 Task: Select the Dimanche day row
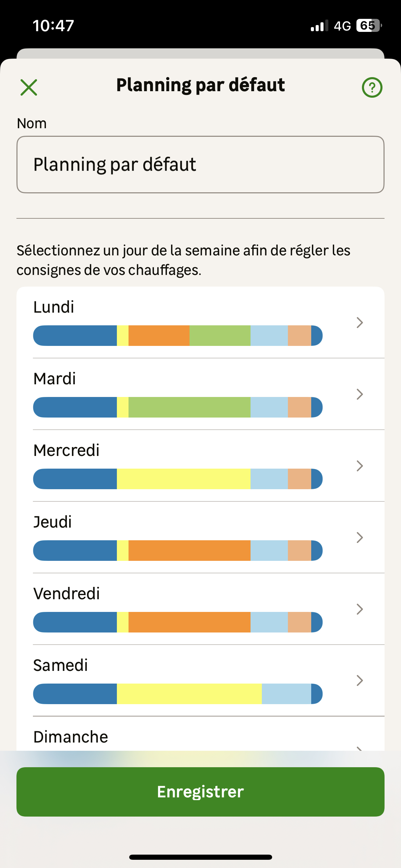pos(71,737)
